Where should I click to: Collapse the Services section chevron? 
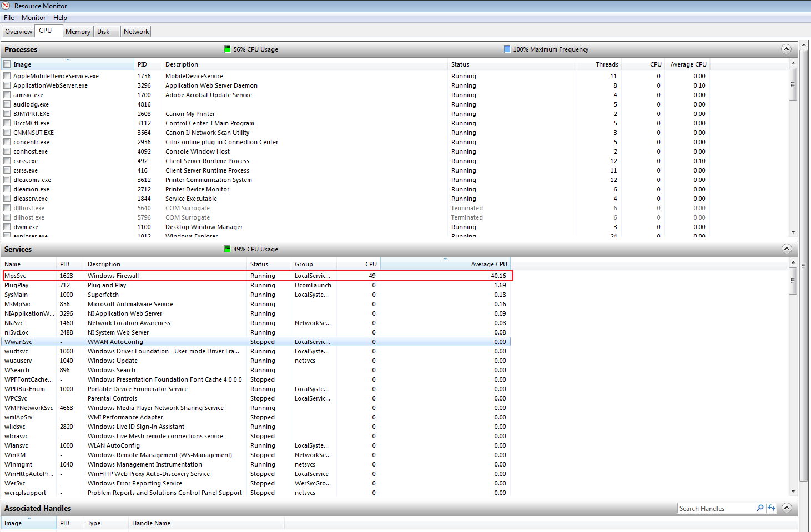pyautogui.click(x=786, y=249)
